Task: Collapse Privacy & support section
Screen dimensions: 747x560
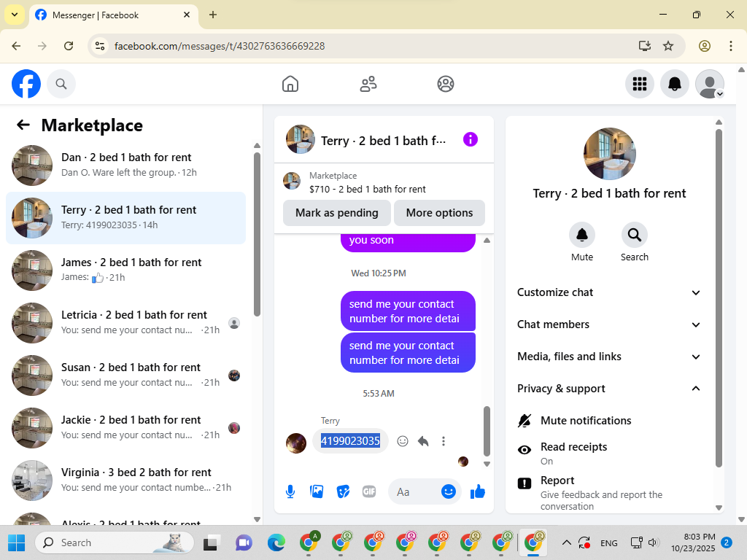Action: [x=609, y=389]
